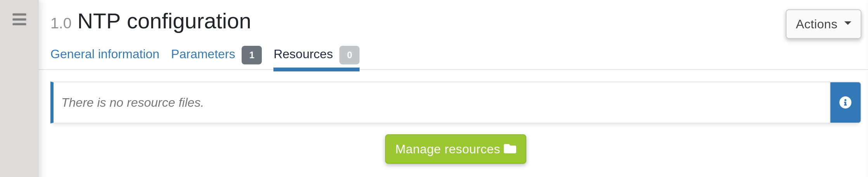Screen dimensions: 868x177
Task: Select the Resources tab label
Action: pos(303,54)
